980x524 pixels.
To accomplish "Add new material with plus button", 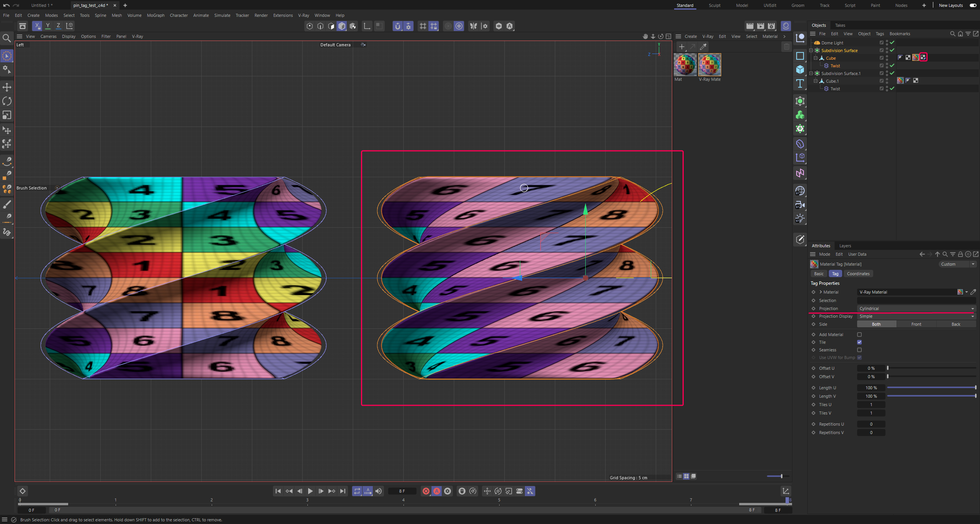I will 682,47.
